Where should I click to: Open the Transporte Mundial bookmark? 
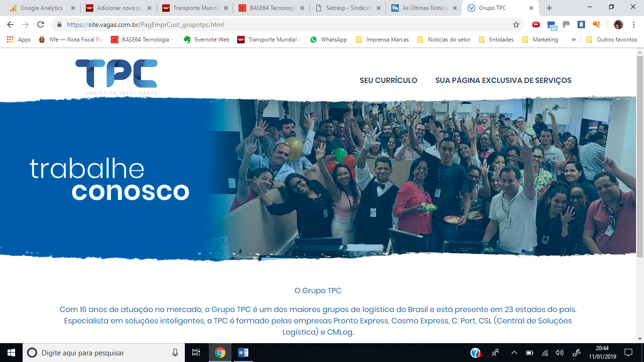(x=269, y=40)
